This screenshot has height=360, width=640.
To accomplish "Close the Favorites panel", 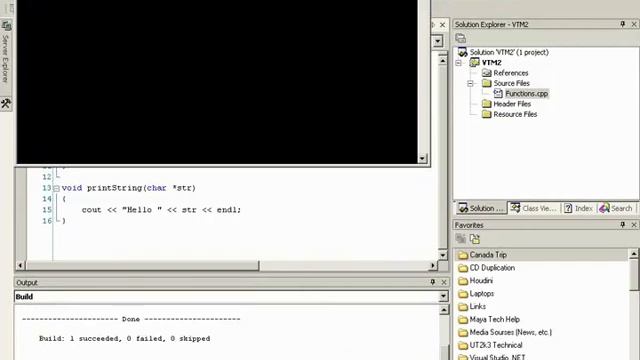I will tap(634, 225).
